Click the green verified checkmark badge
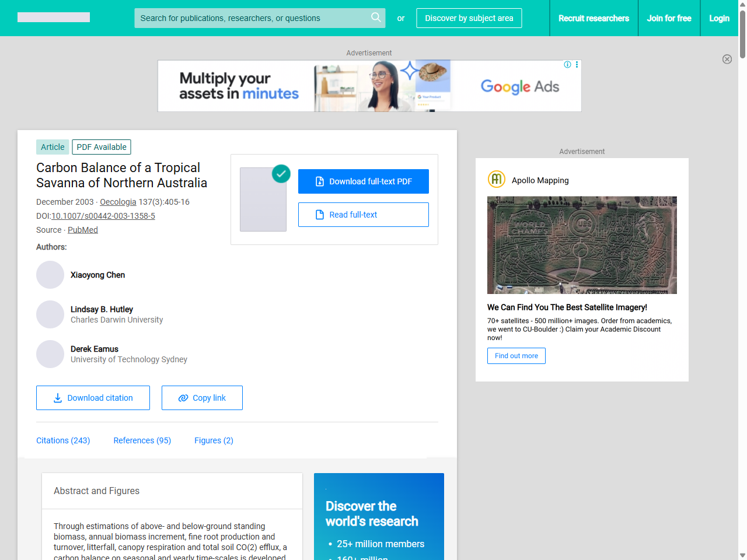 [281, 173]
